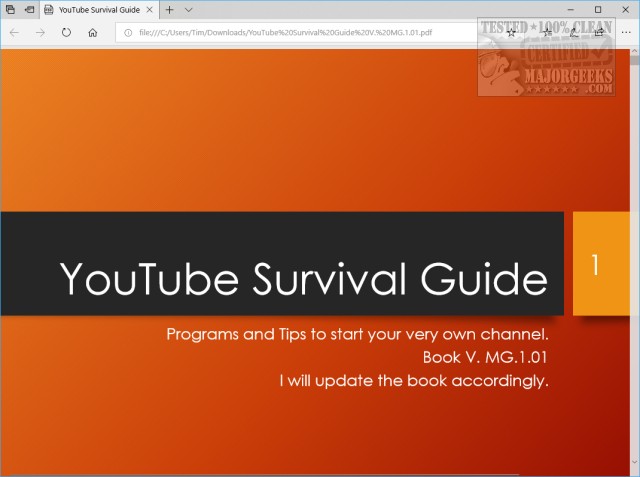Open a new tab with plus button

point(169,10)
